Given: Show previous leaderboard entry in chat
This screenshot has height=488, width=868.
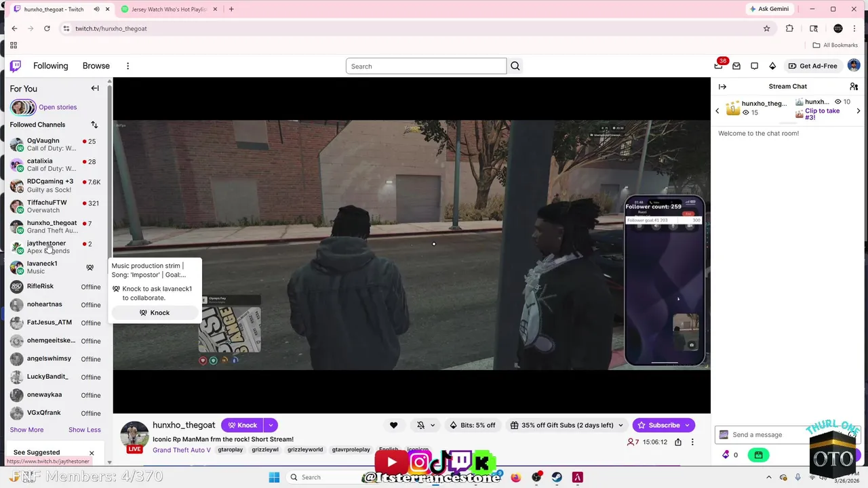Looking at the screenshot, I should (717, 110).
